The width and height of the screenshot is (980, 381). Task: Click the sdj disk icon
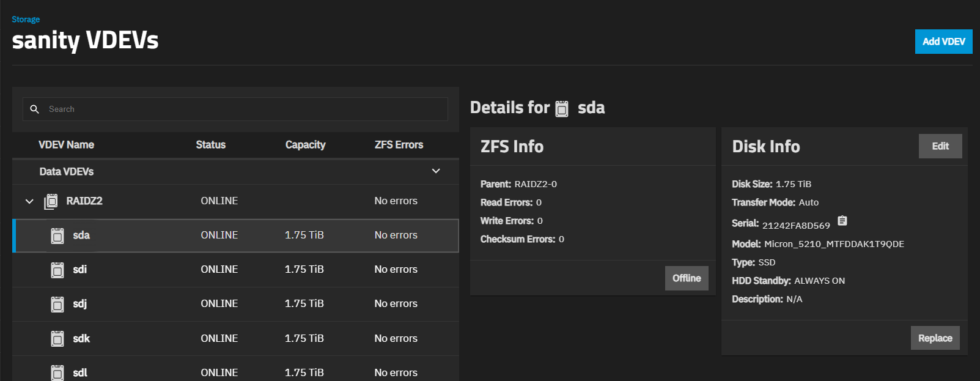coord(57,305)
